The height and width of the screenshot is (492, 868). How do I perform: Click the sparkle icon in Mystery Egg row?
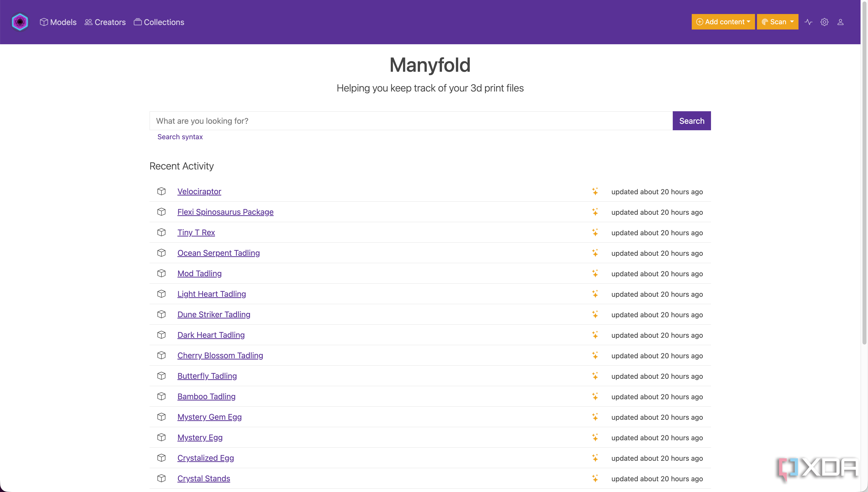(595, 437)
